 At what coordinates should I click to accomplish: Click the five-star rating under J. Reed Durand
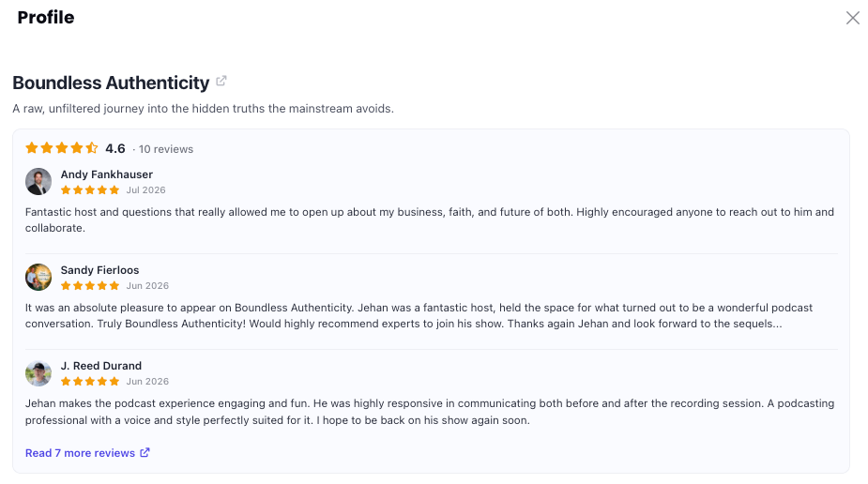[90, 382]
